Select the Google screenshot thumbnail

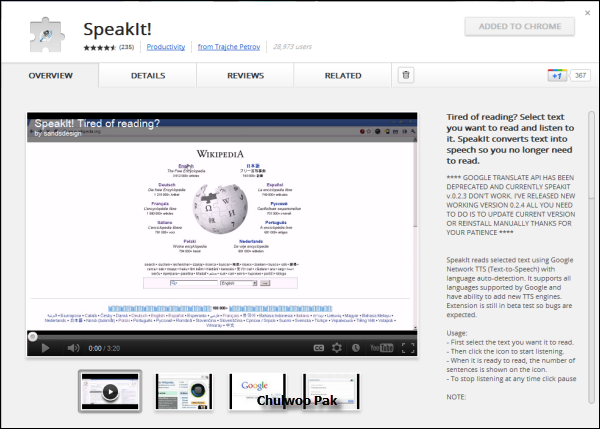tap(258, 391)
